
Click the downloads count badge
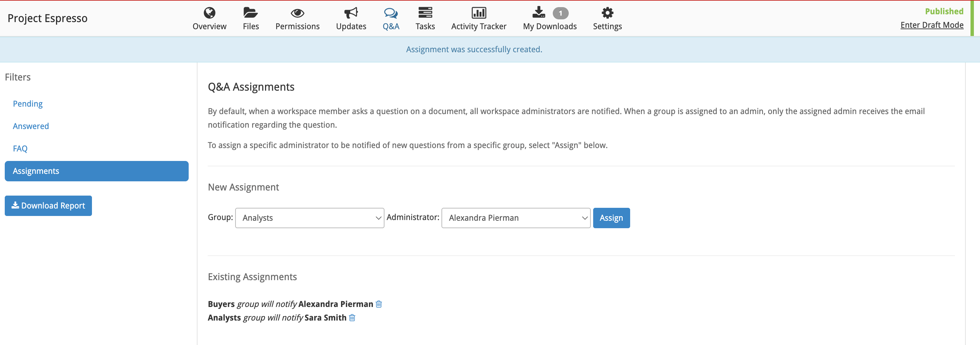[x=560, y=13]
